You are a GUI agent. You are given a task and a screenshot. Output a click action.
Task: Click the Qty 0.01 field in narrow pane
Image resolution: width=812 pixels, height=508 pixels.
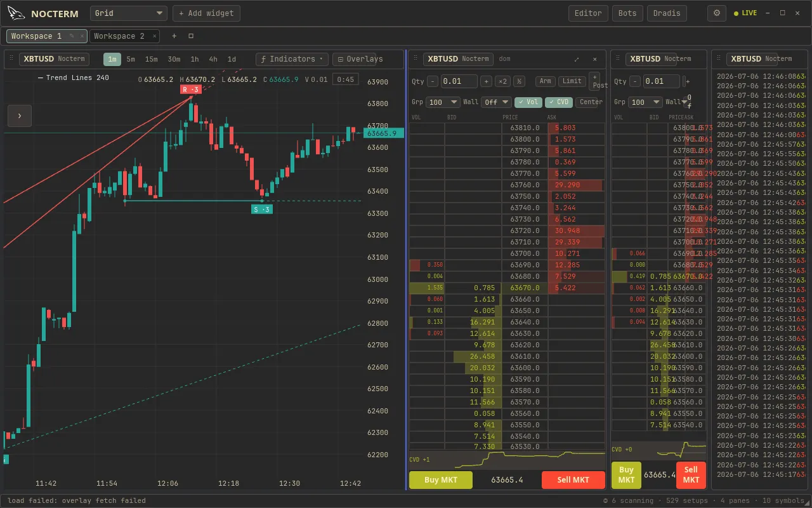pyautogui.click(x=662, y=81)
